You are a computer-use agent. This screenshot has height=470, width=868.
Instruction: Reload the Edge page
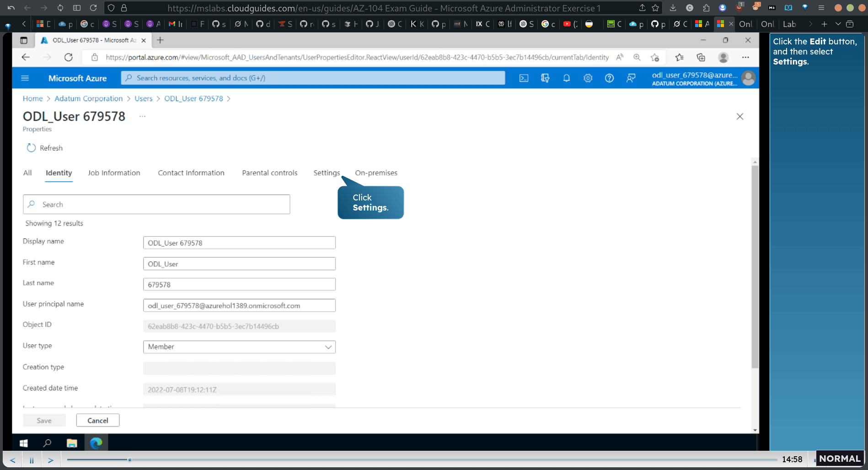(x=69, y=57)
